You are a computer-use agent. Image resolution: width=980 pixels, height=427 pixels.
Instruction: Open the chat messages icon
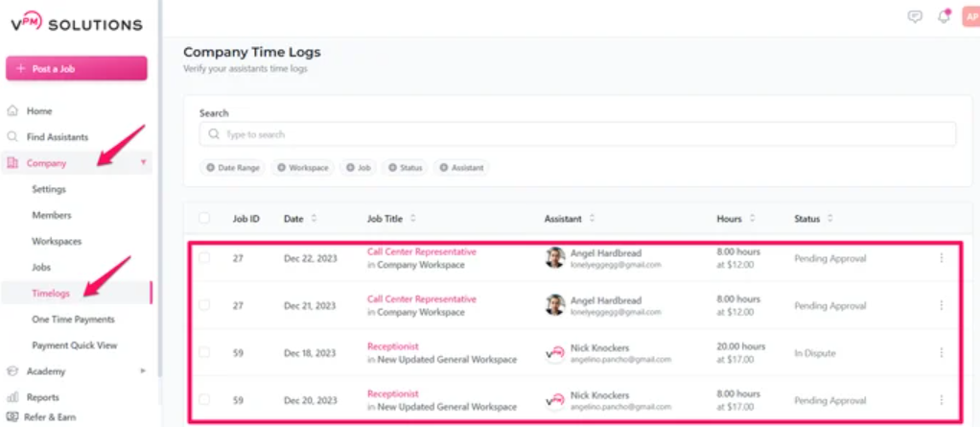click(915, 17)
